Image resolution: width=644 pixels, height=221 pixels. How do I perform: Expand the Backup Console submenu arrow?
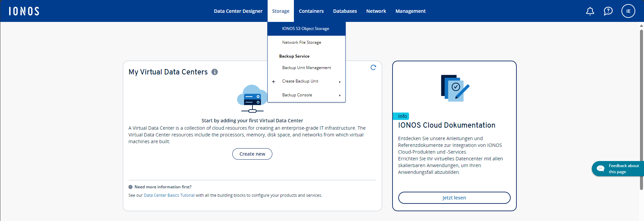pos(340,95)
